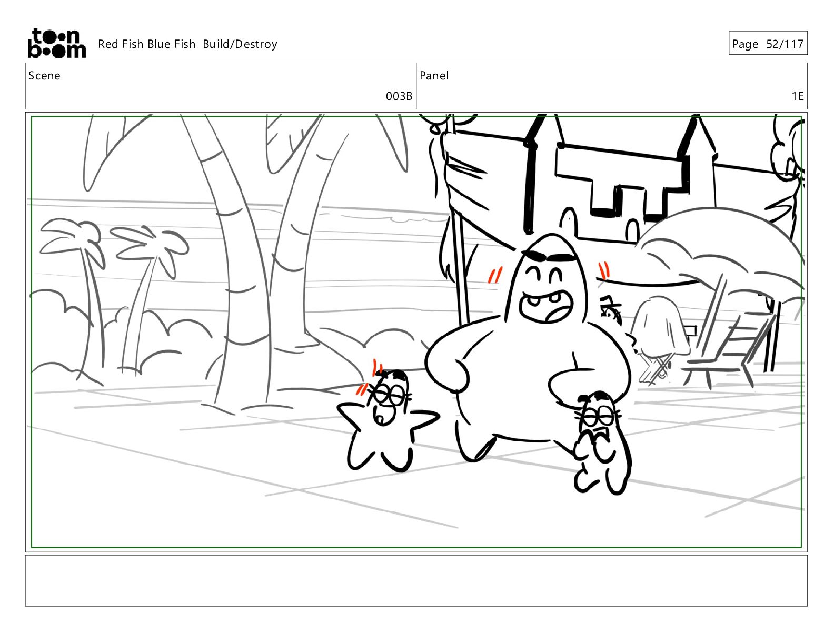
Task: Select the title 'Red Fish Blue Fish Build/Destroy'
Action: click(187, 44)
